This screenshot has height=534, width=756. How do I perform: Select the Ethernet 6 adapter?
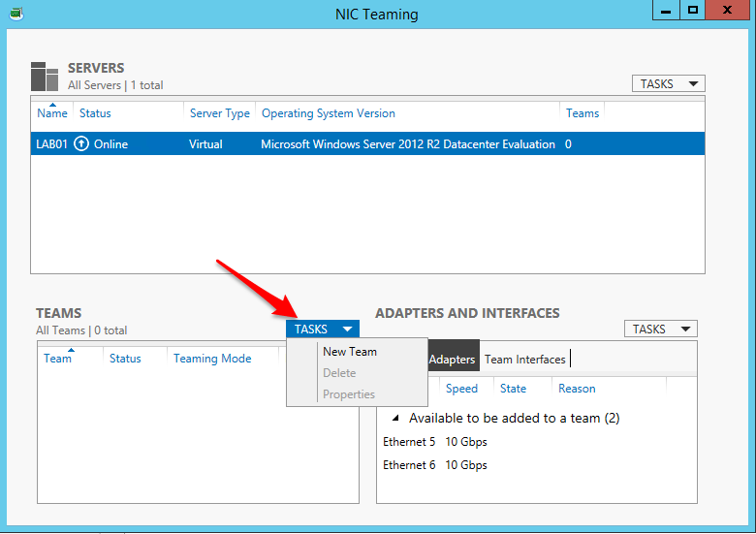(x=409, y=465)
